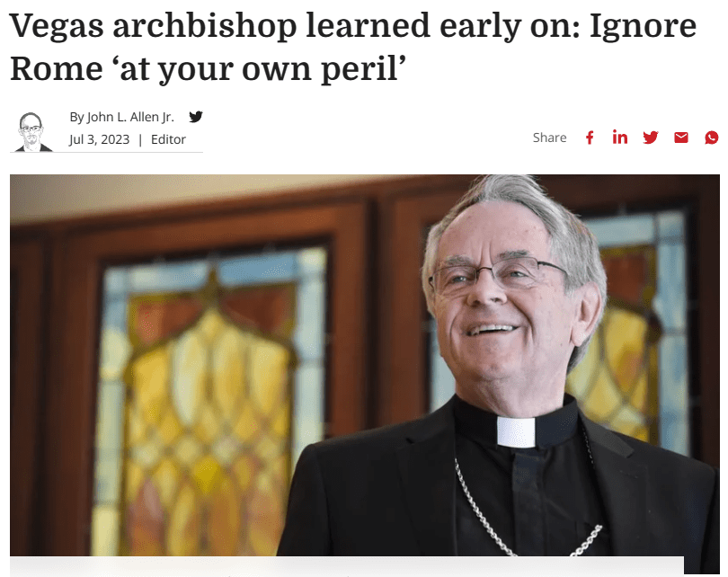
Task: Click the word 'Rome' in headline
Action: point(57,68)
